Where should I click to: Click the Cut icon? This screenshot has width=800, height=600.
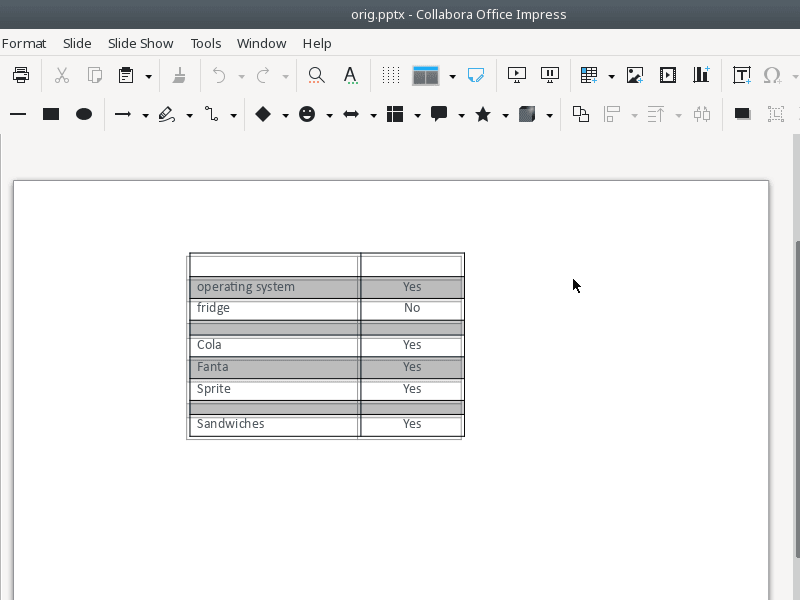(61, 74)
